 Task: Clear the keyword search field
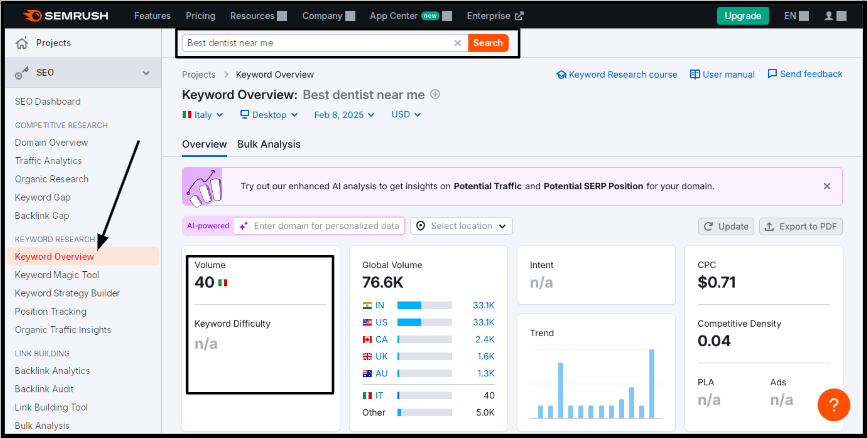457,43
